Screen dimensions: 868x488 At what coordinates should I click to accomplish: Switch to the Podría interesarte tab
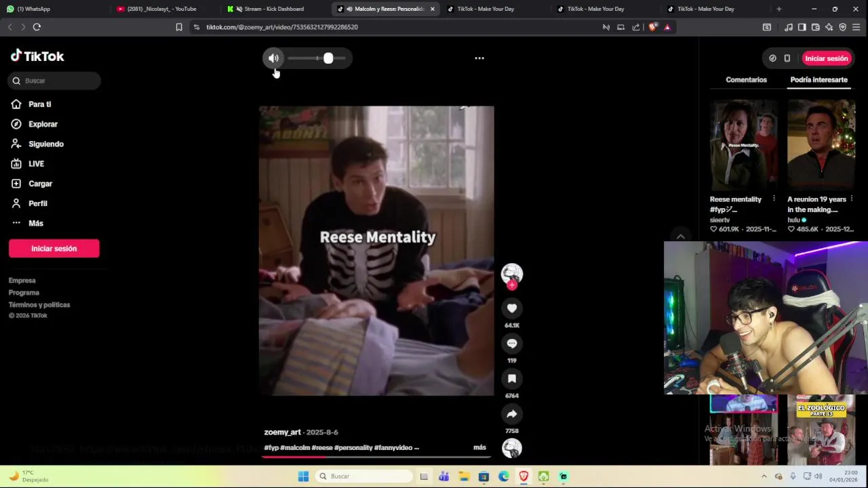pyautogui.click(x=818, y=80)
